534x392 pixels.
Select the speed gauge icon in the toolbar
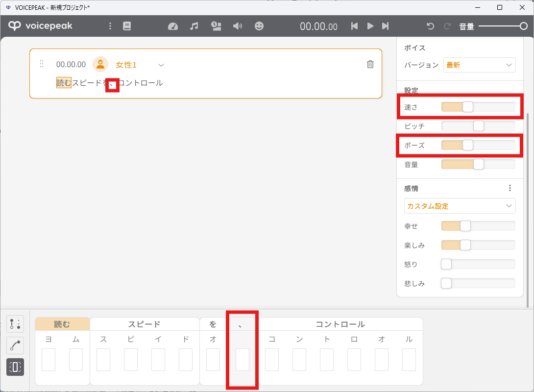tap(173, 26)
